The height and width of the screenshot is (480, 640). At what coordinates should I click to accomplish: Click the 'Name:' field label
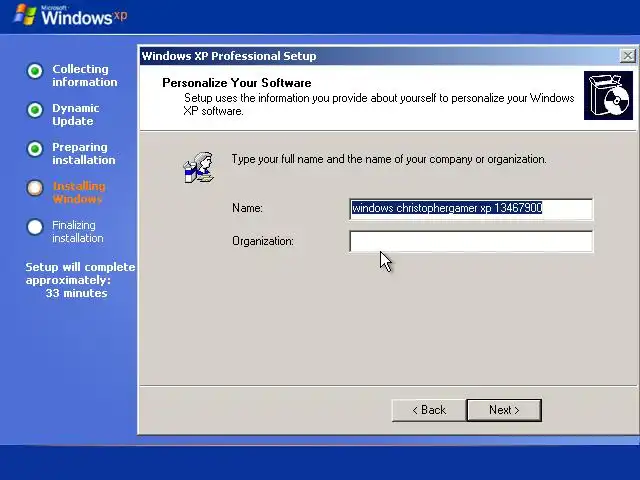coord(247,208)
